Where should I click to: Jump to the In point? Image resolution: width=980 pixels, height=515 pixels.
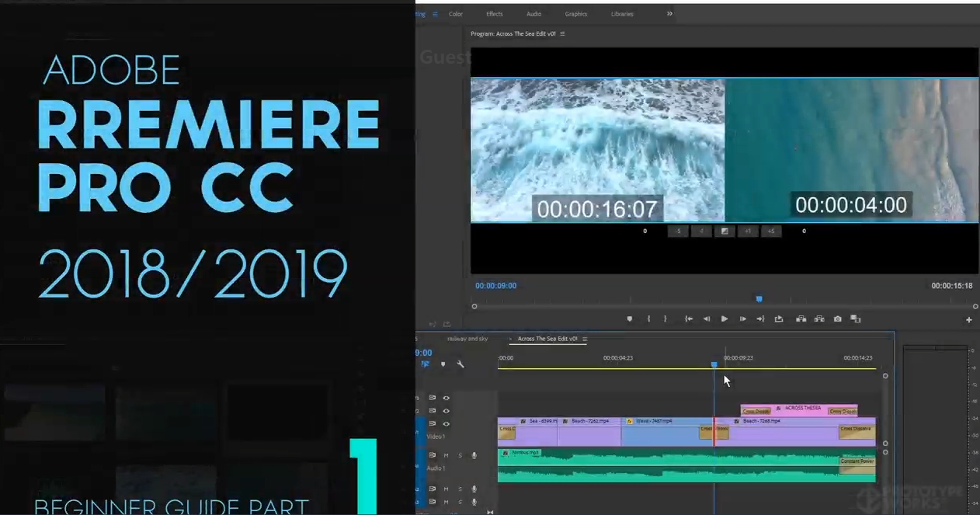tap(688, 318)
